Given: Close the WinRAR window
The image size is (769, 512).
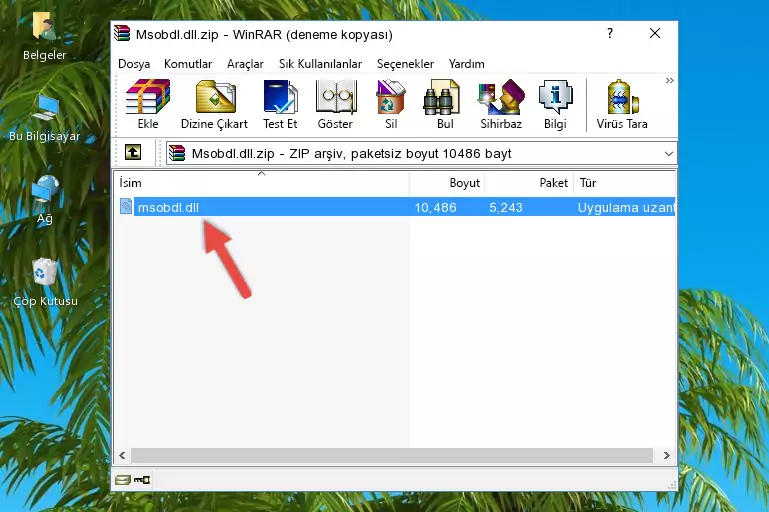Looking at the screenshot, I should 655,33.
